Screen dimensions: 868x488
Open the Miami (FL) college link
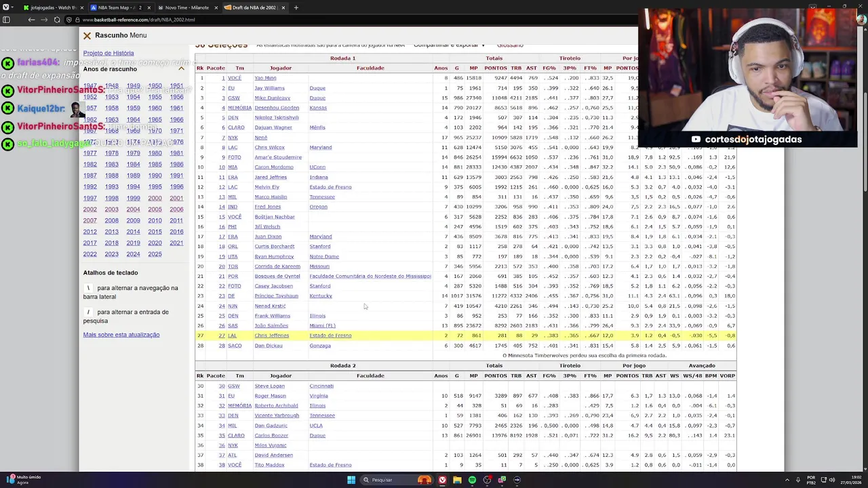pyautogui.click(x=323, y=326)
